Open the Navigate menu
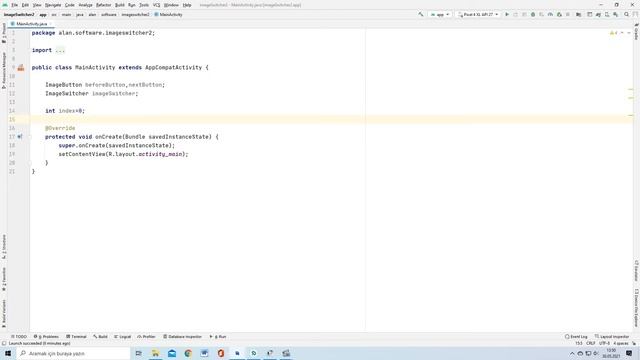Viewport: 640px width, 360px height. [53, 5]
